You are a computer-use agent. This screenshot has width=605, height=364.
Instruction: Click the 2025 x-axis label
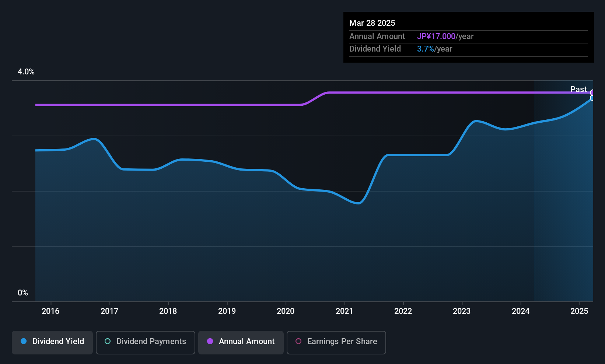pos(579,311)
